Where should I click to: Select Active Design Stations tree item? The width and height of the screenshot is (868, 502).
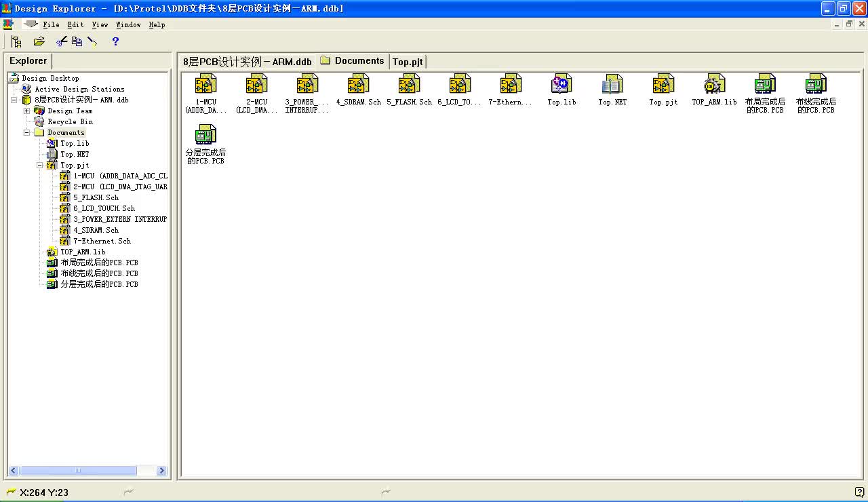coord(79,89)
